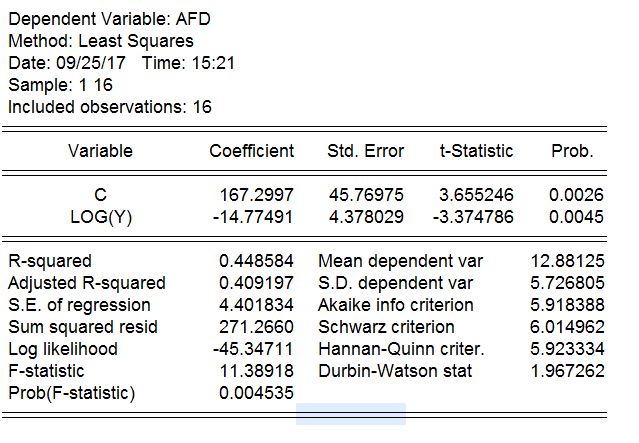Screen dimensions: 639x443
Task: Select the t-Statistic column header
Action: 476,151
